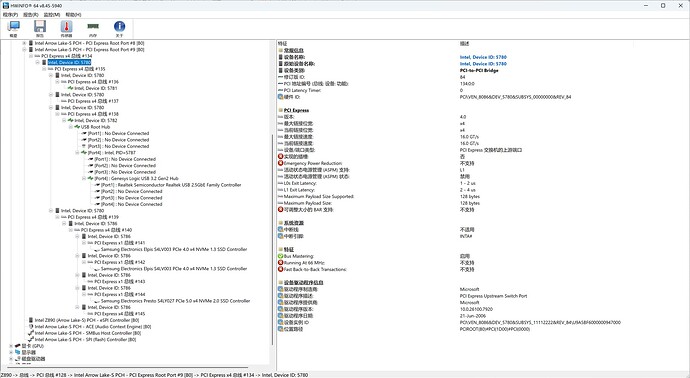Select Intel Device ID: 5781 in tree
690x378 pixels.
pos(95,88)
